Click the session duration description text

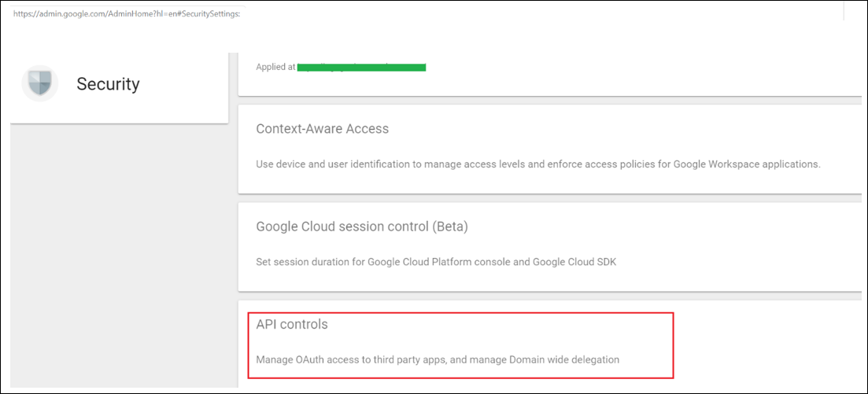point(436,262)
